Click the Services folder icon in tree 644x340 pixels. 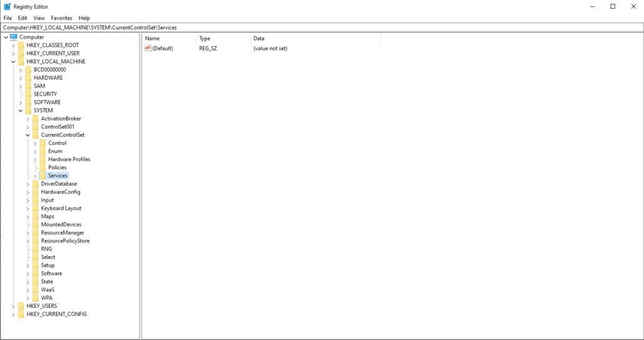tap(43, 176)
